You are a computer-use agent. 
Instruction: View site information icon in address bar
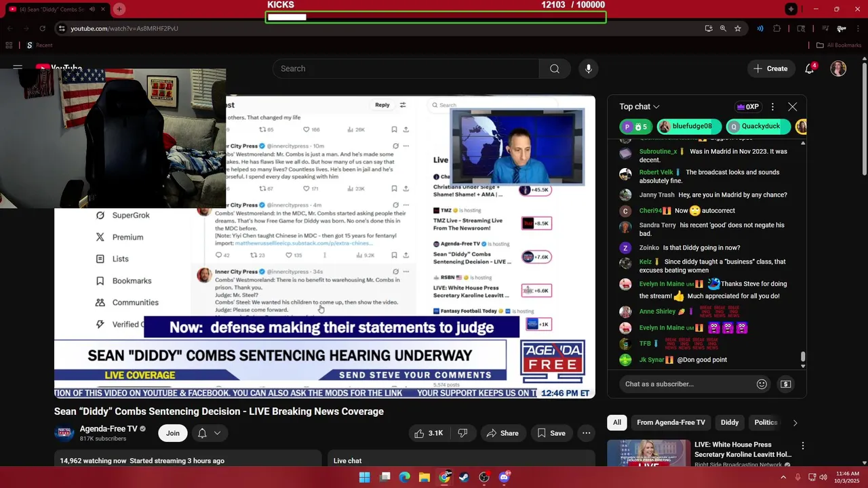[62, 28]
